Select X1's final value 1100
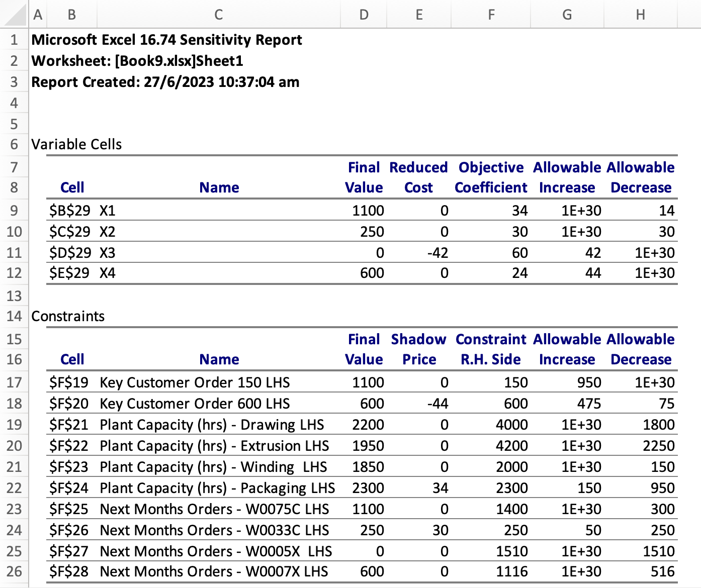This screenshot has width=701, height=588. click(367, 211)
